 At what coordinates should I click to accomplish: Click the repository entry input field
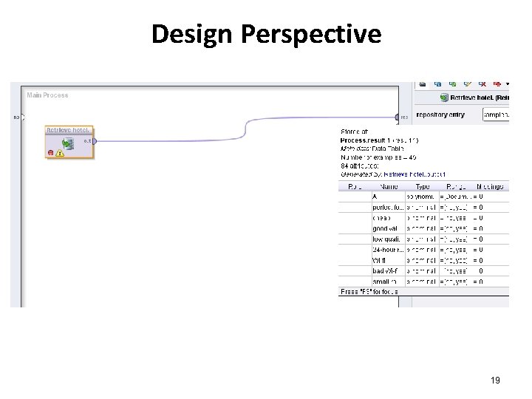[x=496, y=115]
